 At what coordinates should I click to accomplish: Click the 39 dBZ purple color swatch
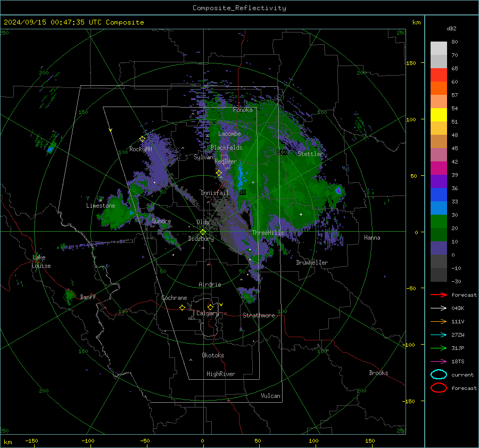439,181
